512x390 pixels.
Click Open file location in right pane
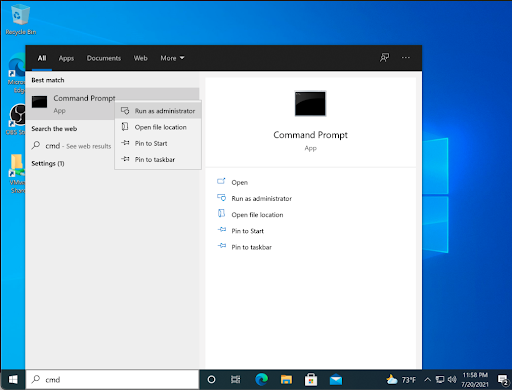pyautogui.click(x=257, y=215)
